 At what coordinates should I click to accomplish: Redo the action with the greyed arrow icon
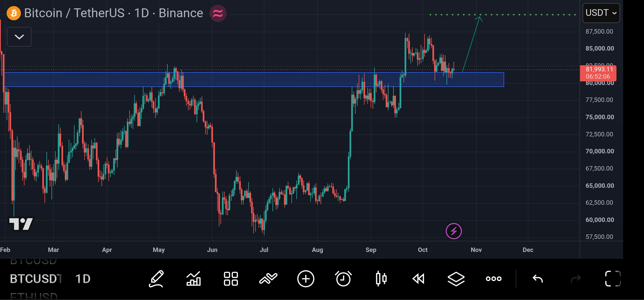click(x=576, y=279)
